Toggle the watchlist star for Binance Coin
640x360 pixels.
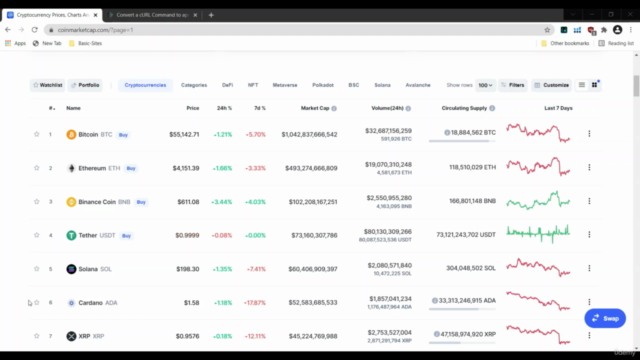pos(37,202)
